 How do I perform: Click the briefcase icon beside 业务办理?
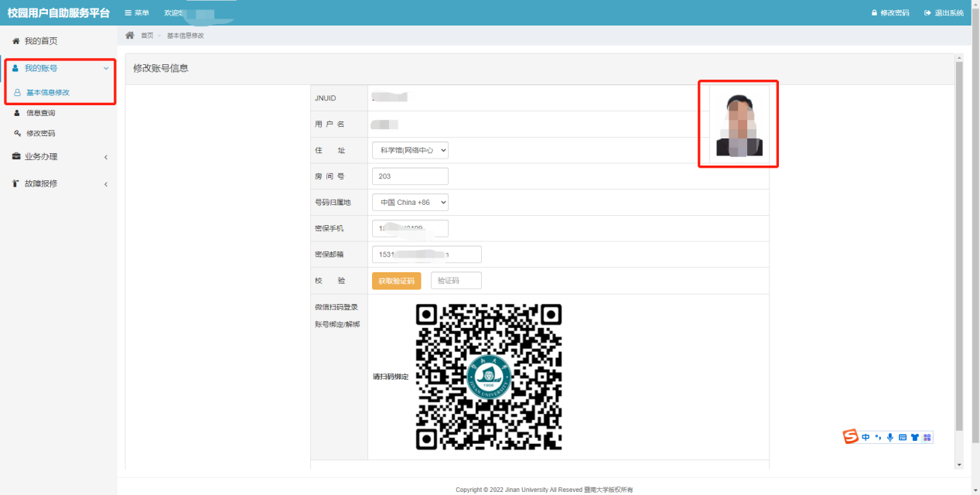(16, 156)
